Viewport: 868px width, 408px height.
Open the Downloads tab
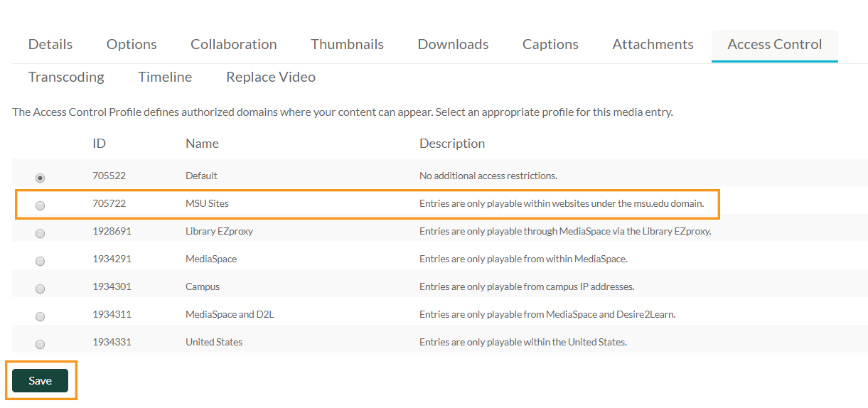click(x=453, y=44)
